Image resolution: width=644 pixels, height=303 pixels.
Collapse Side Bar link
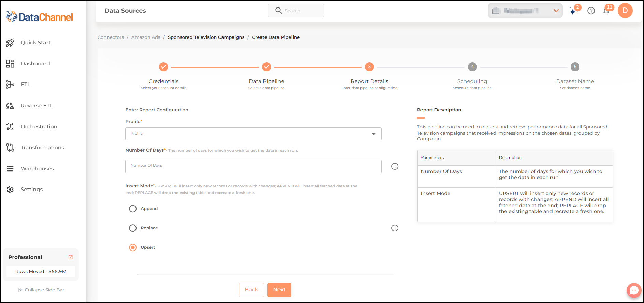tap(41, 290)
